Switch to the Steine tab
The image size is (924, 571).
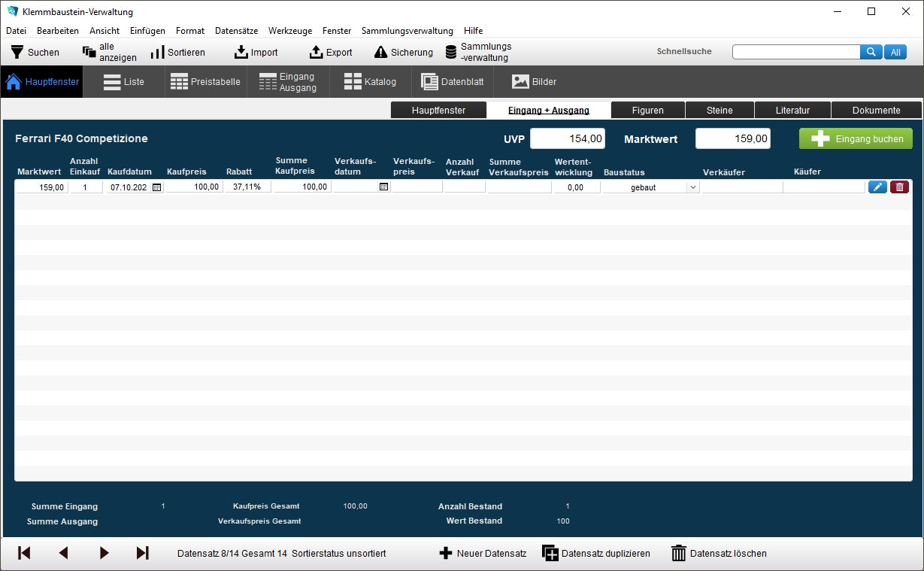point(720,111)
